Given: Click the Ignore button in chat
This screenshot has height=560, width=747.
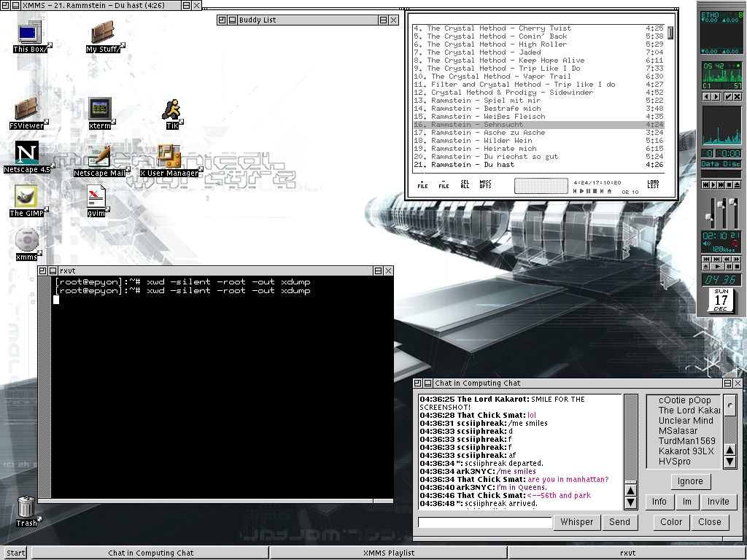Looking at the screenshot, I should tap(690, 481).
